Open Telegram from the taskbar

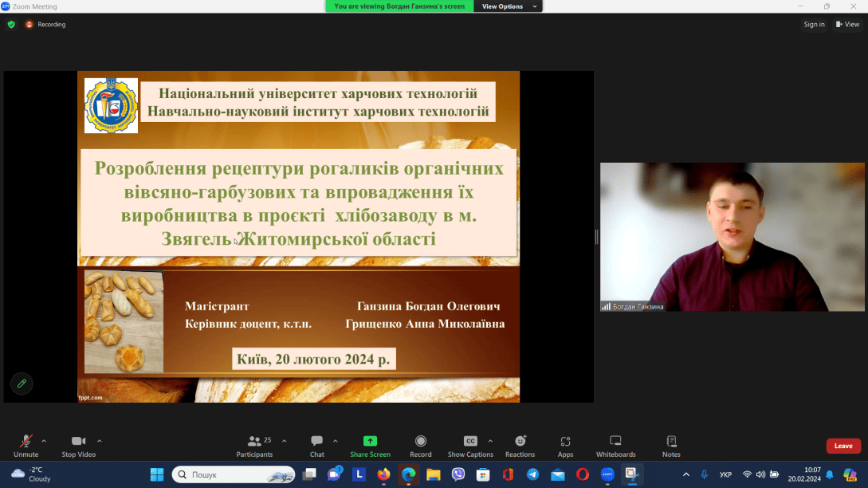coord(532,474)
